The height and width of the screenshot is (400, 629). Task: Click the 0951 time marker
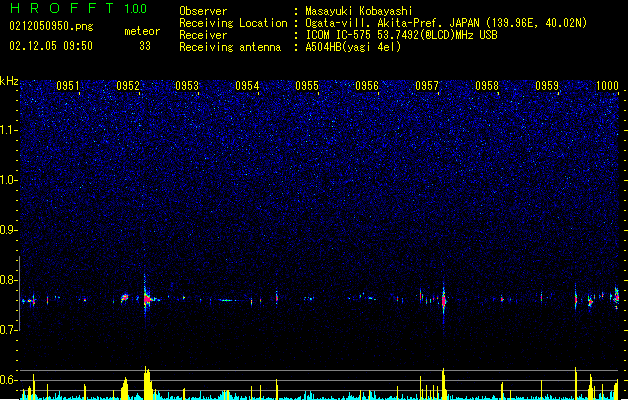point(67,86)
